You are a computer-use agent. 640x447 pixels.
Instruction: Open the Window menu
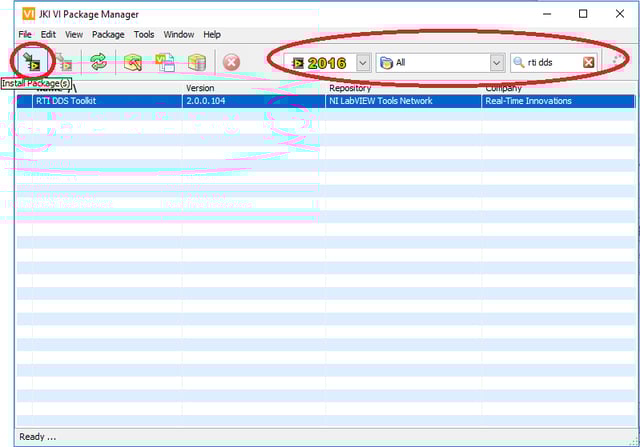click(x=179, y=35)
